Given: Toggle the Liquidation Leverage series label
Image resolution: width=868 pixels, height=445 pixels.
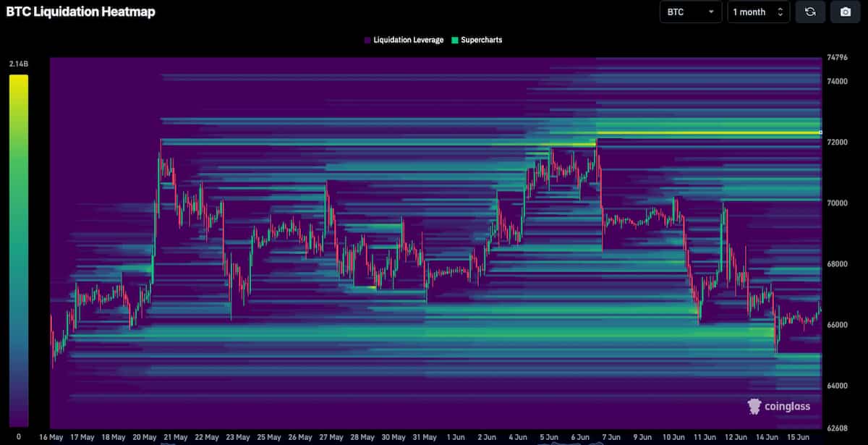Looking at the screenshot, I should pyautogui.click(x=408, y=41).
